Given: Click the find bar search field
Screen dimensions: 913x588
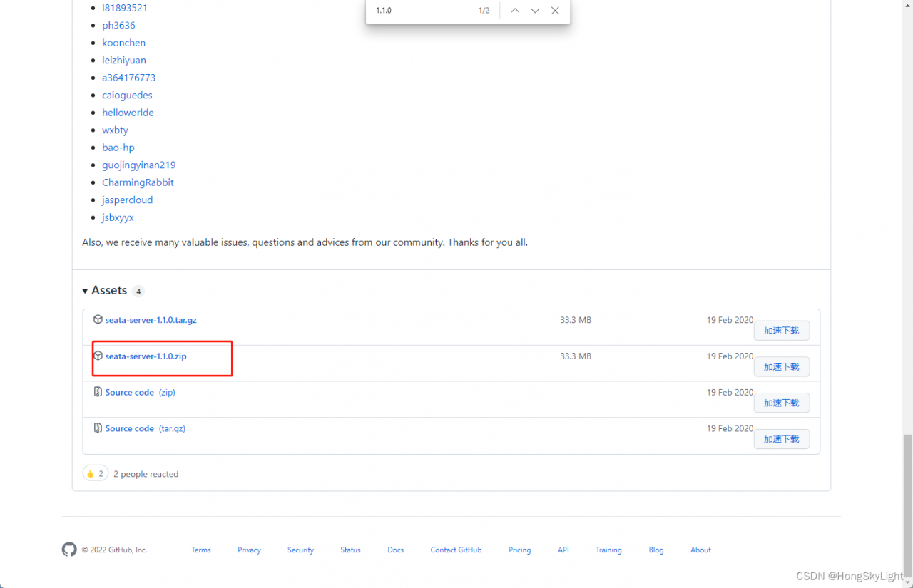Looking at the screenshot, I should pyautogui.click(x=421, y=11).
